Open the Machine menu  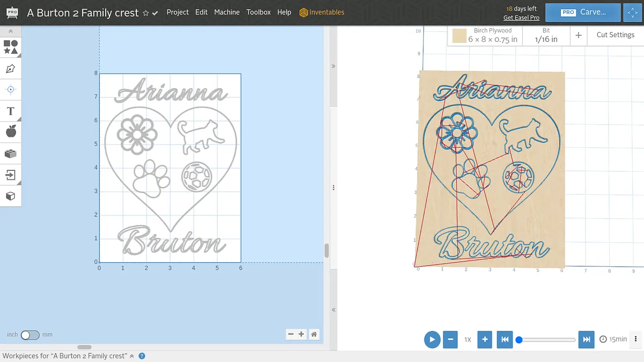point(226,12)
